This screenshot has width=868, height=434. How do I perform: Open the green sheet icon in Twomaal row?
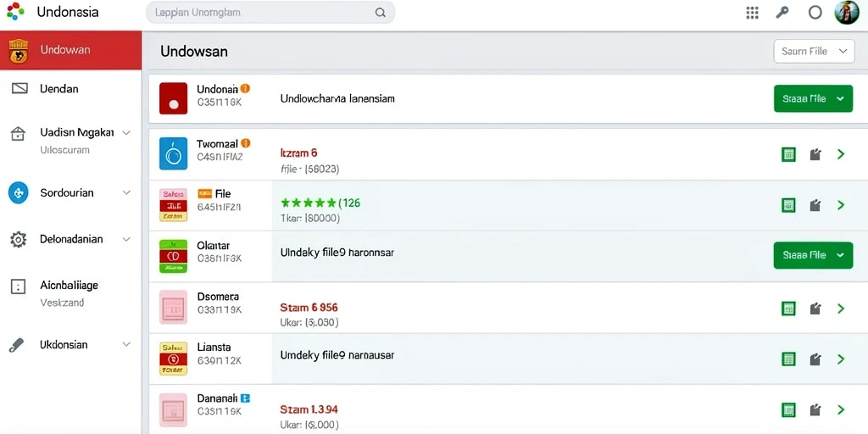tap(788, 155)
